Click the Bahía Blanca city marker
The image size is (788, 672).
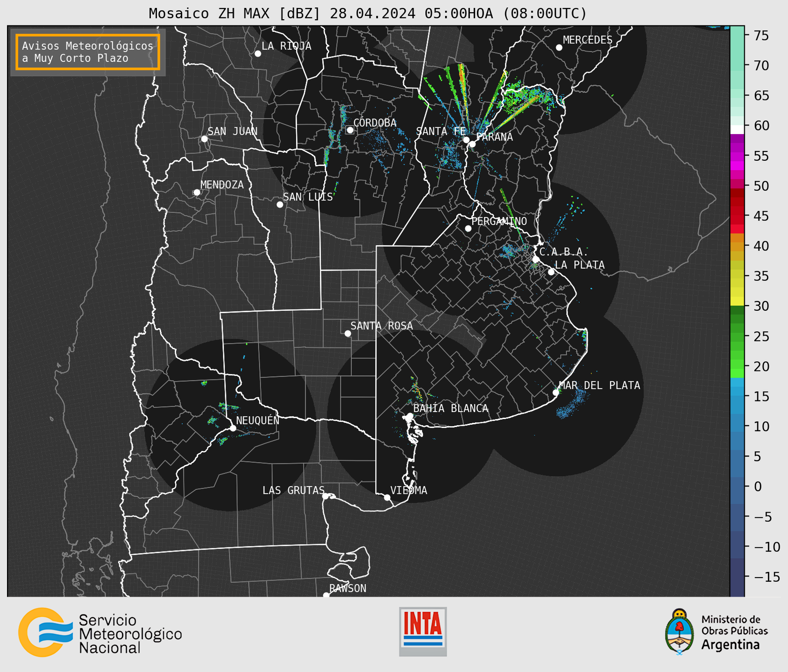tap(410, 416)
